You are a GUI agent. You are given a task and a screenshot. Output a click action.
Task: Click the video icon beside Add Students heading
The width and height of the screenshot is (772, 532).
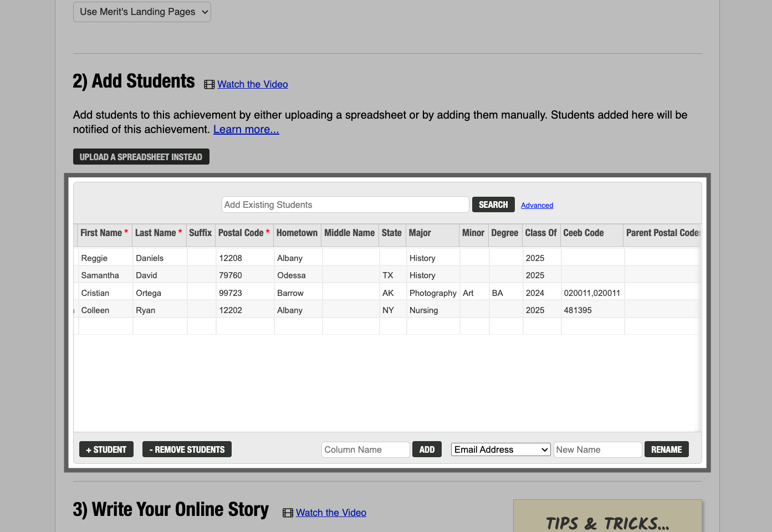coord(209,84)
